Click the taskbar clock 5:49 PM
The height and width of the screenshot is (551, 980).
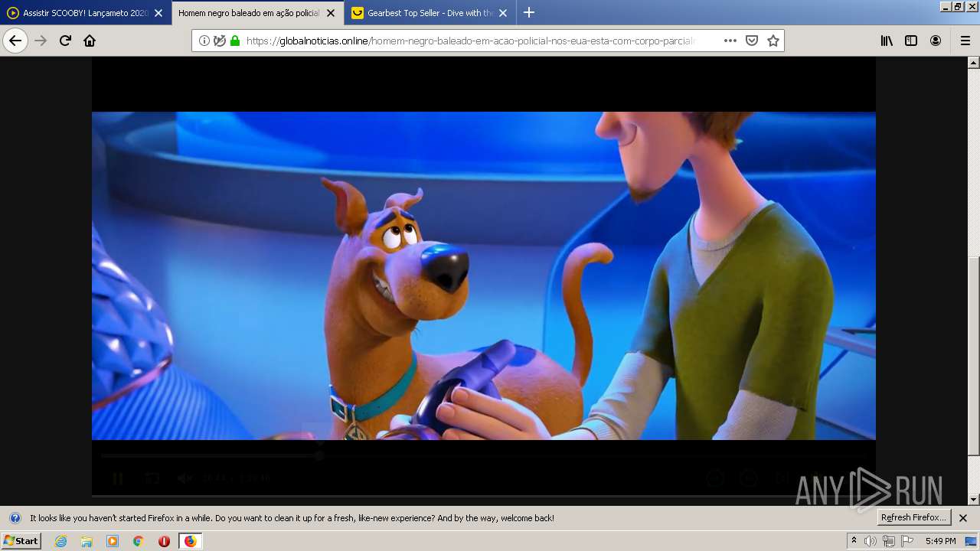(940, 541)
